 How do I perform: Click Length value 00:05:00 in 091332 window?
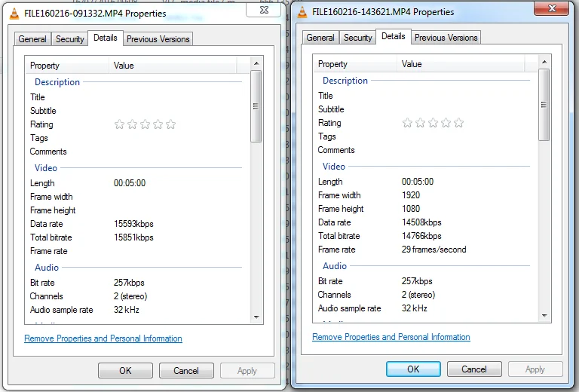point(130,183)
